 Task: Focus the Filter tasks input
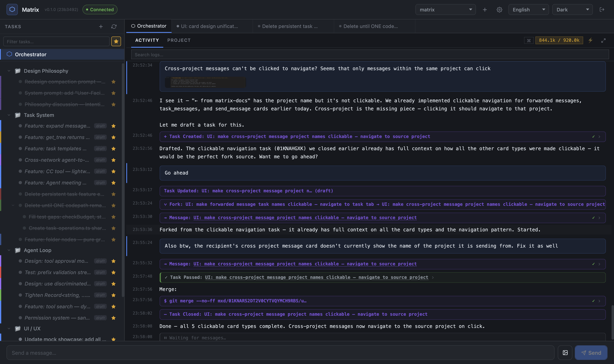point(56,41)
